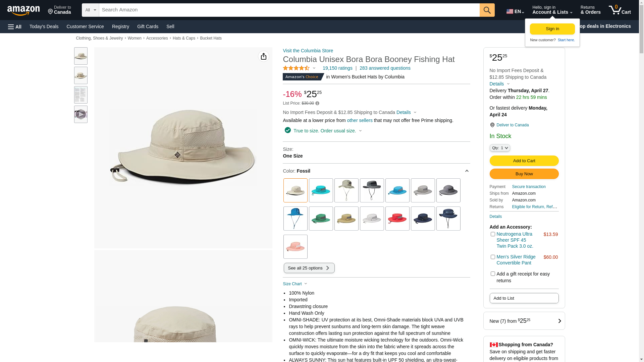Image resolution: width=644 pixels, height=362 pixels.
Task: Click the share icon on product image
Action: click(x=263, y=56)
